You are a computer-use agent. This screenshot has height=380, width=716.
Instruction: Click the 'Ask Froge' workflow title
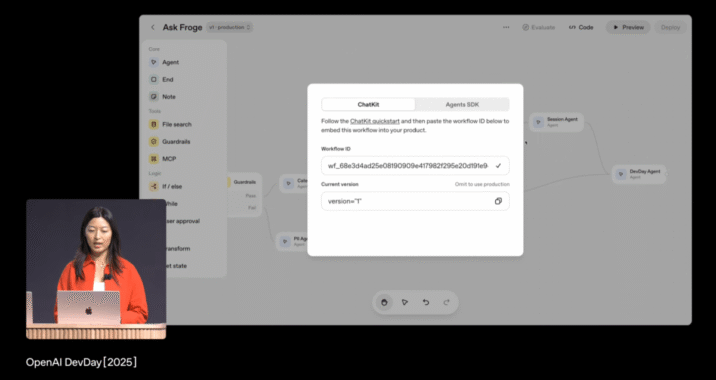[182, 27]
